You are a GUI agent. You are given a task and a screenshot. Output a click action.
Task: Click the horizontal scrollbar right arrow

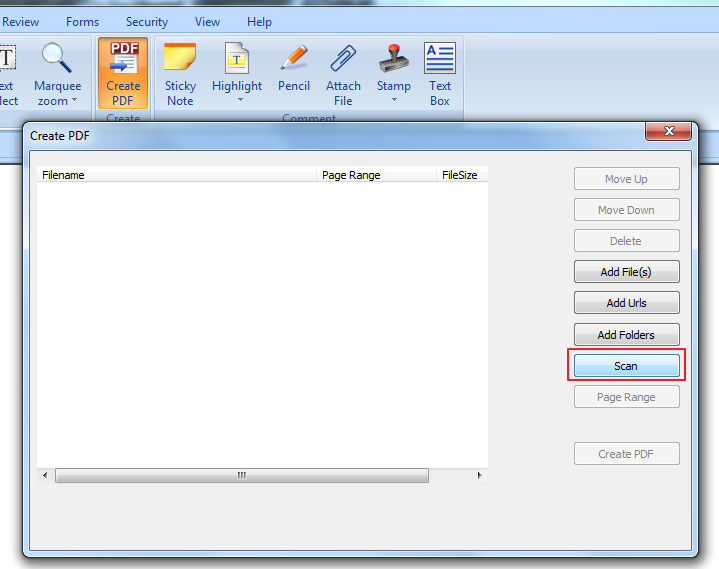coord(479,476)
